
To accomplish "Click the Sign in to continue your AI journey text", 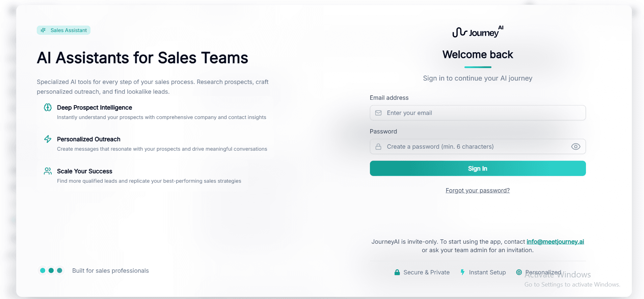I will click(478, 78).
